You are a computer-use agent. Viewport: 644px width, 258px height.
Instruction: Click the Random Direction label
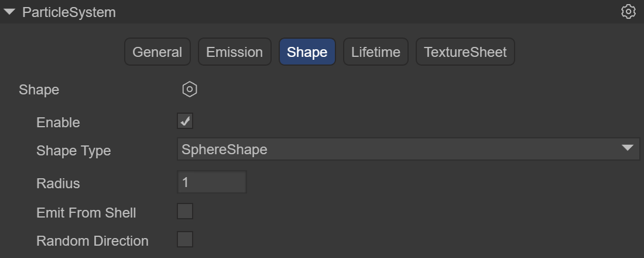[x=93, y=241]
